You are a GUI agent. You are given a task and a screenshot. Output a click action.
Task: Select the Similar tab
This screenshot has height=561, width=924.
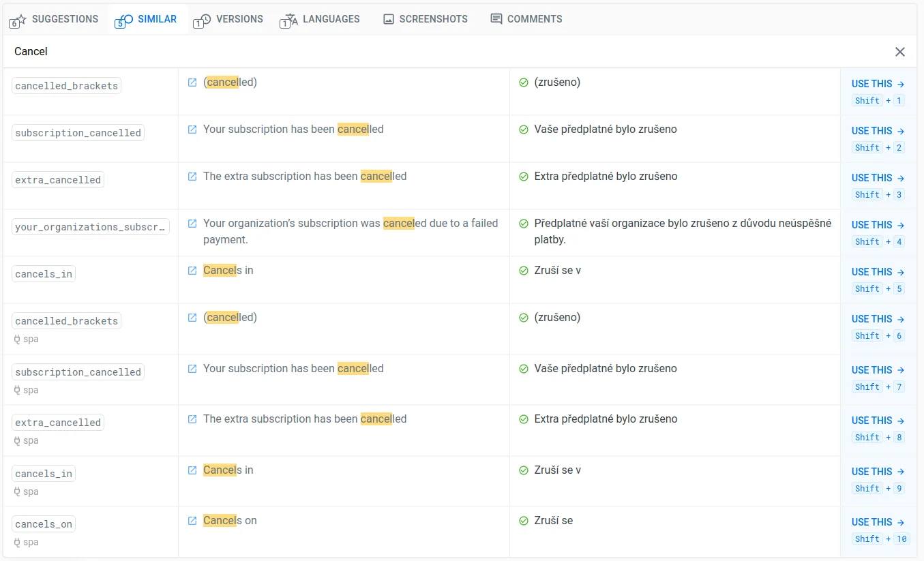click(x=147, y=19)
